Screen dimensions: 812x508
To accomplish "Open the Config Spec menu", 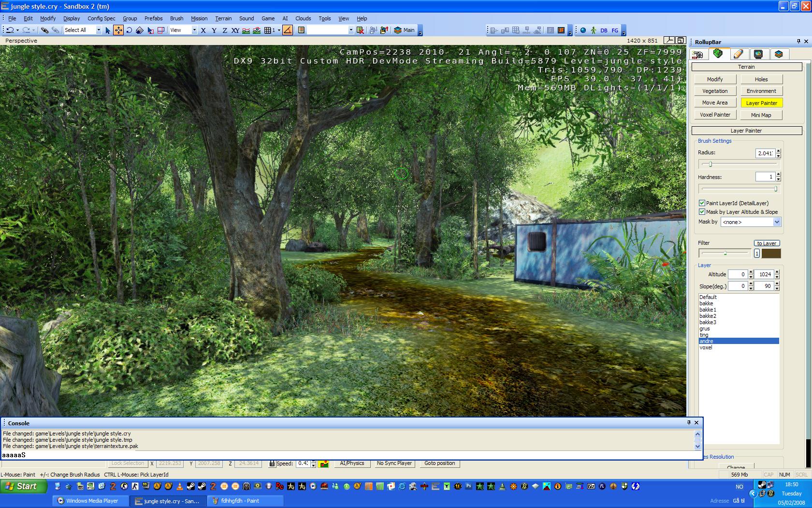I will 101,18.
